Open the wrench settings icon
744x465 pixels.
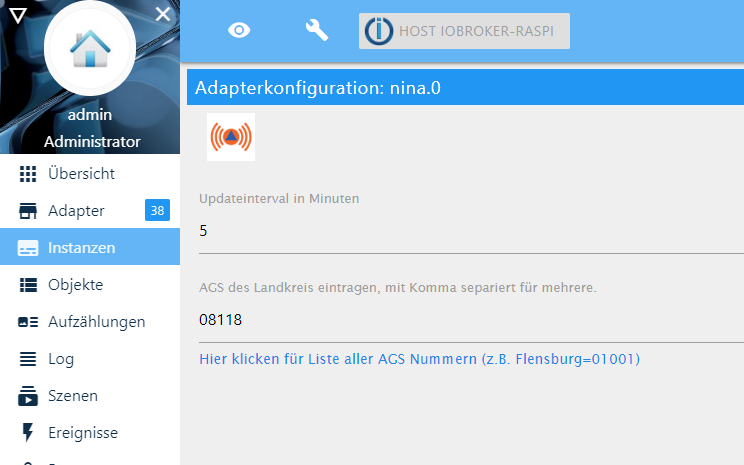click(317, 31)
